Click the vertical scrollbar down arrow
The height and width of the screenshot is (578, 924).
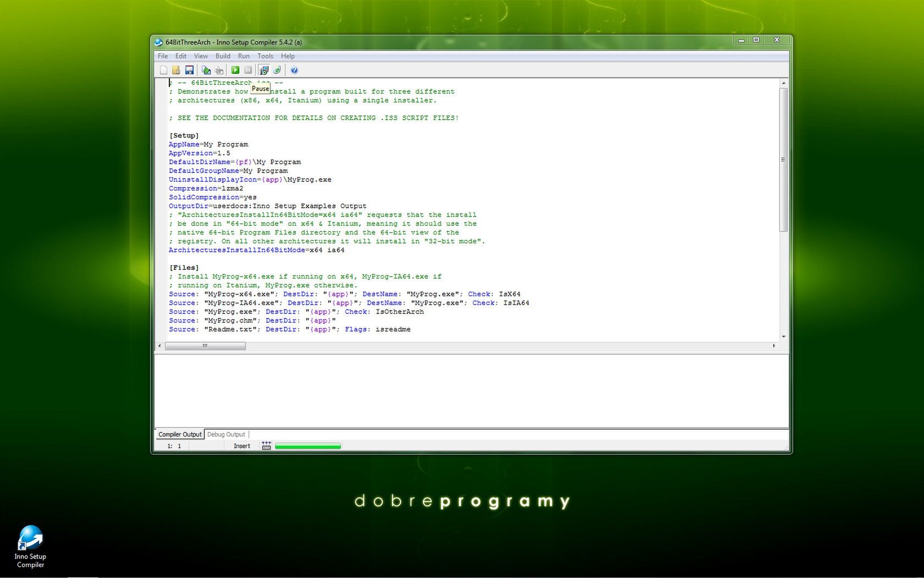784,336
